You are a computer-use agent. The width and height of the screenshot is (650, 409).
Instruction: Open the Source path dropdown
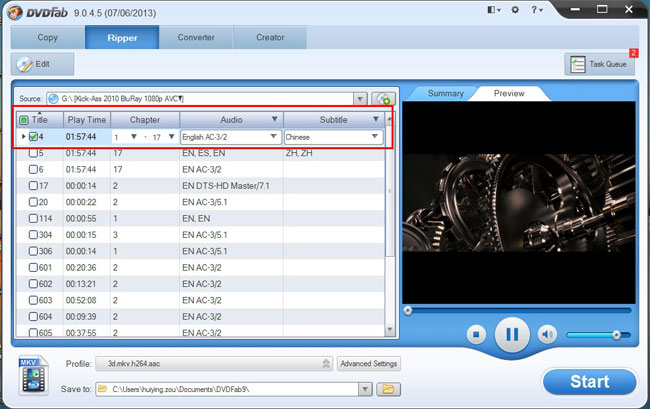tap(360, 99)
